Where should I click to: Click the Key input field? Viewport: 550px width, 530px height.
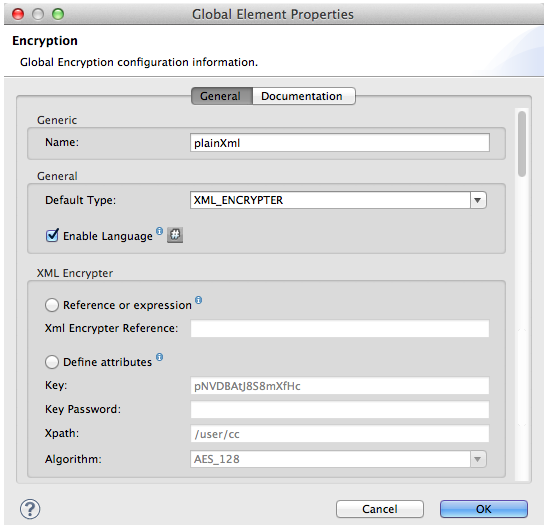pyautogui.click(x=340, y=386)
